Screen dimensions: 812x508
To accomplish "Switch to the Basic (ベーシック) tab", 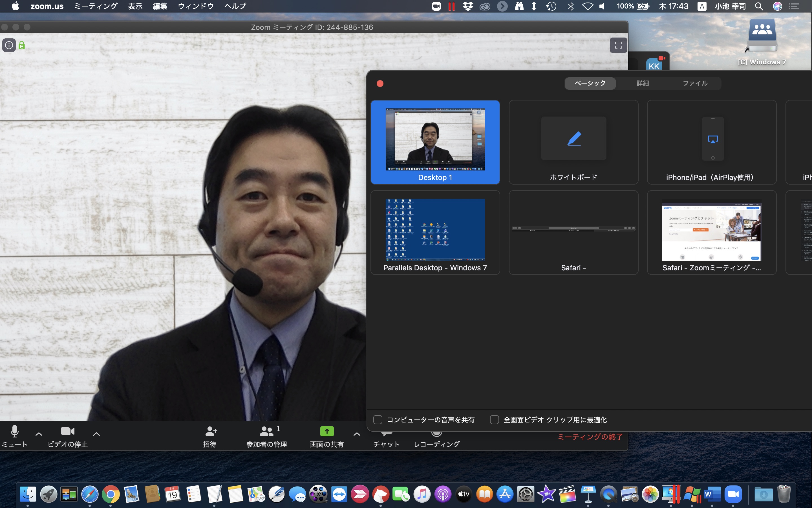I will tap(590, 83).
